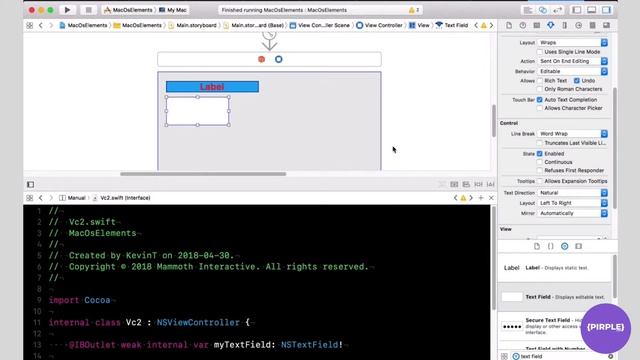Check Truncates Last Visible Line
Viewport: 640px width, 360px height.
[540, 143]
